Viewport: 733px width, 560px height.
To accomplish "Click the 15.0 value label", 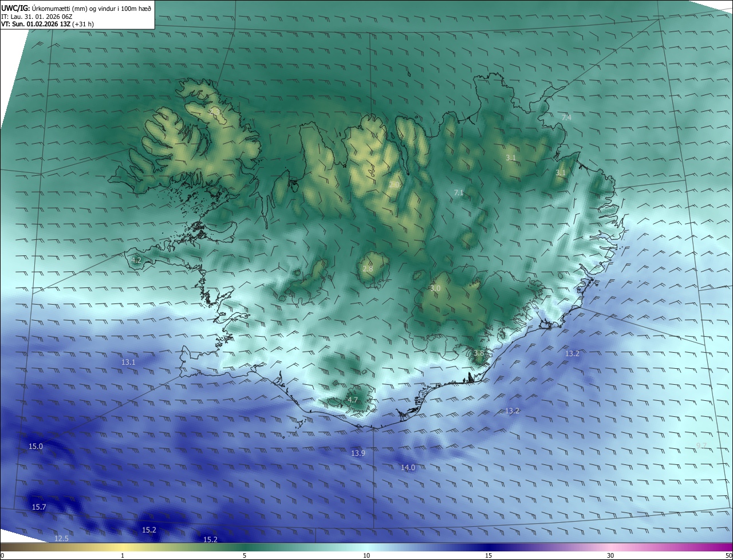I will [x=36, y=446].
